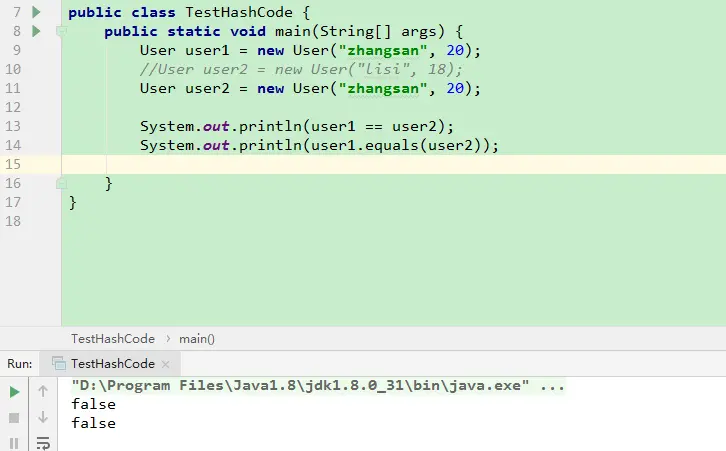Select line number 13 in the gutter
The image size is (726, 451).
[x=13, y=126]
